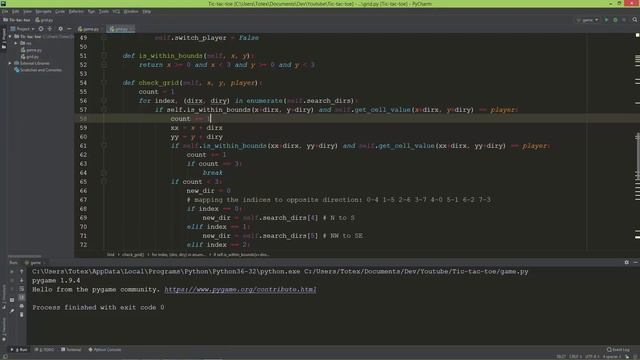
Task: Click the print icon in the Run panel
Action: click(x=22, y=306)
